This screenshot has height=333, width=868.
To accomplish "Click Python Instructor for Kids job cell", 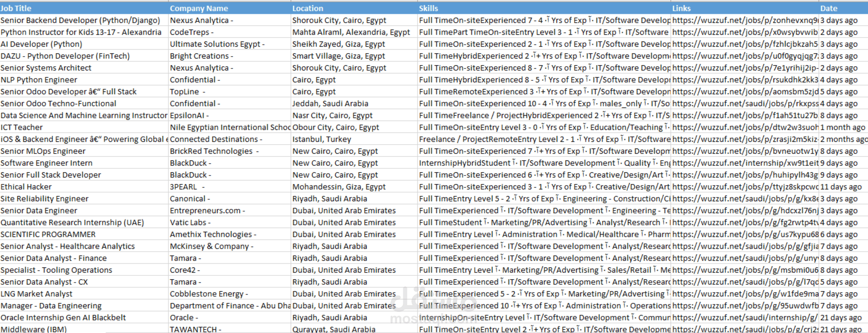I will [84, 32].
